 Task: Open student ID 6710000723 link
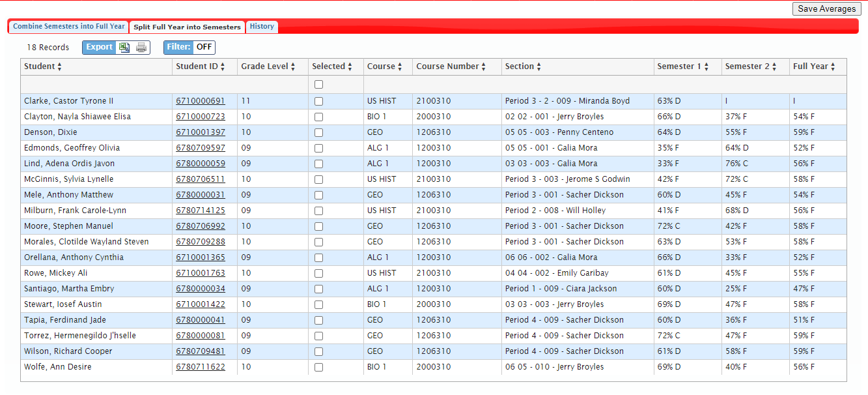[x=200, y=117]
